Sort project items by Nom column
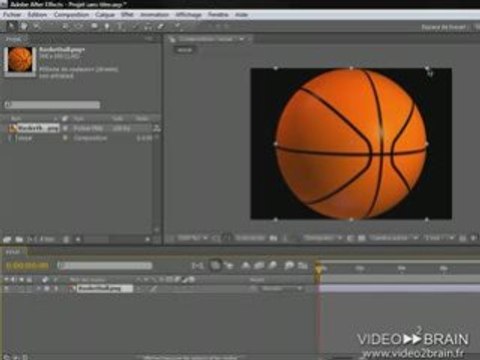Image resolution: width=480 pixels, height=360 pixels. (x=16, y=119)
